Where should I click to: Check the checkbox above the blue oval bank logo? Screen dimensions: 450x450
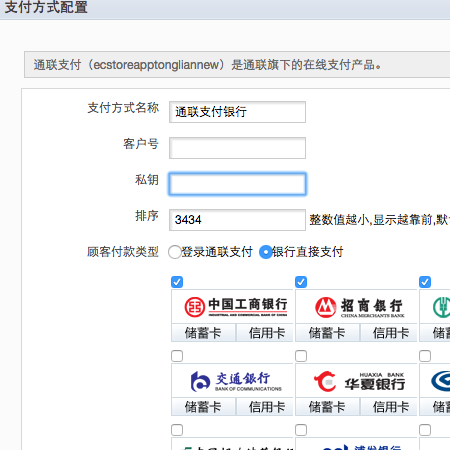425,356
